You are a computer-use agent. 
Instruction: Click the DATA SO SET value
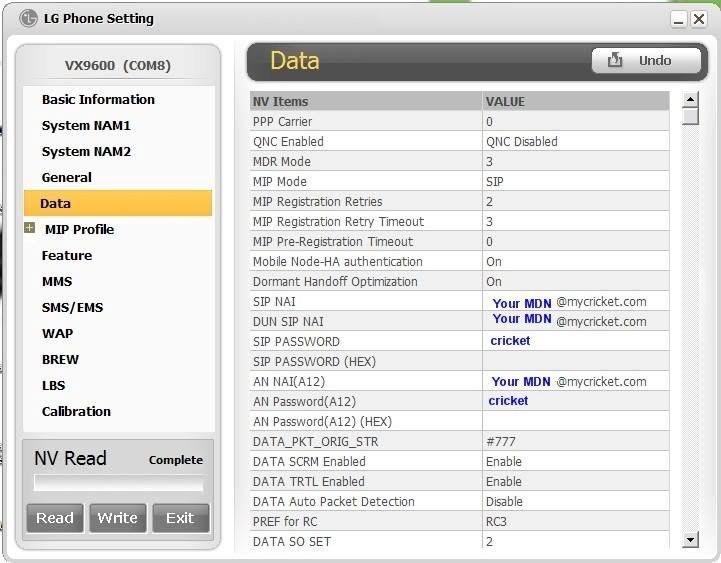click(576, 540)
